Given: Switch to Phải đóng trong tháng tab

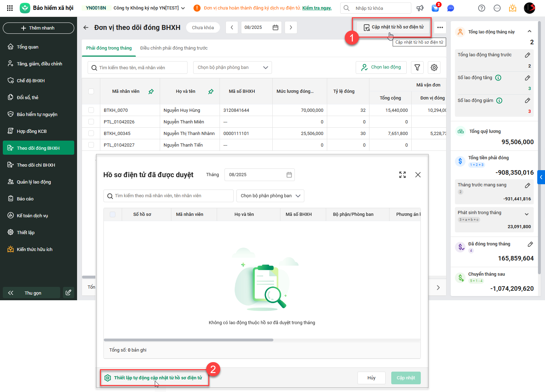Looking at the screenshot, I should (x=109, y=48).
